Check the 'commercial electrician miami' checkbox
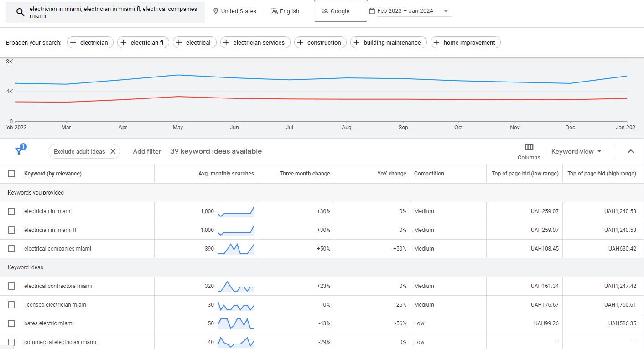This screenshot has height=349, width=644. click(11, 342)
